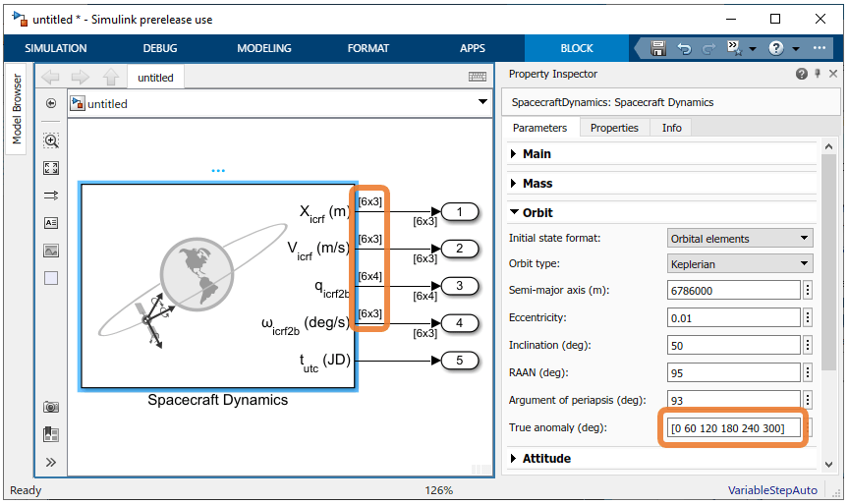Screen dimensions: 848x504
Task: Open the Inclination three-dots menu
Action: pyautogui.click(x=808, y=346)
